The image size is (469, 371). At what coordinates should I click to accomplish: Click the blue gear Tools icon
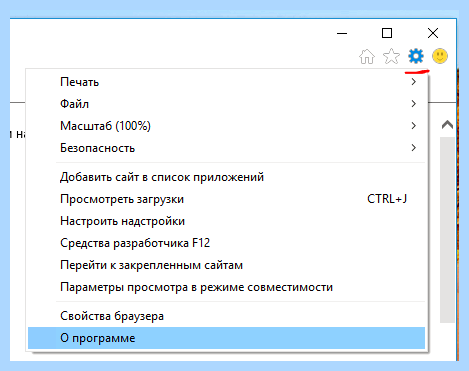tap(416, 56)
